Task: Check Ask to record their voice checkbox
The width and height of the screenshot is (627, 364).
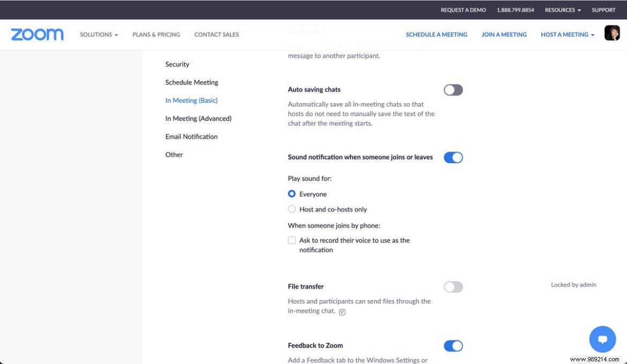Action: pos(292,240)
